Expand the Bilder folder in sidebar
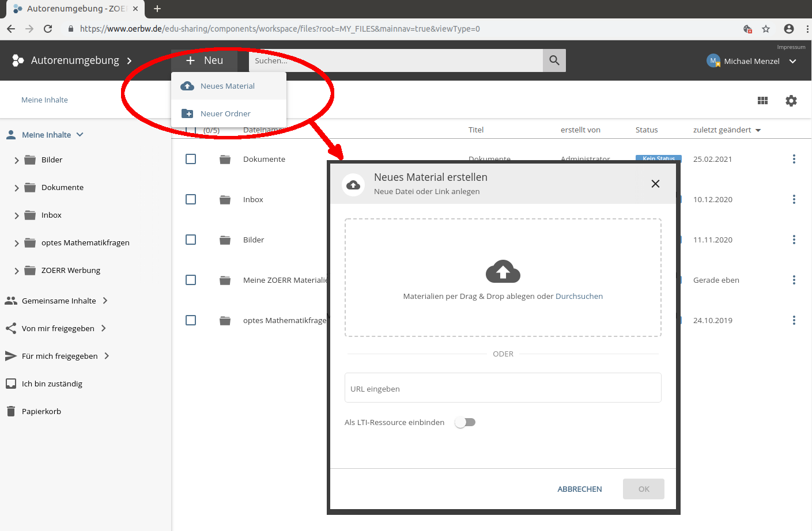 (x=17, y=161)
